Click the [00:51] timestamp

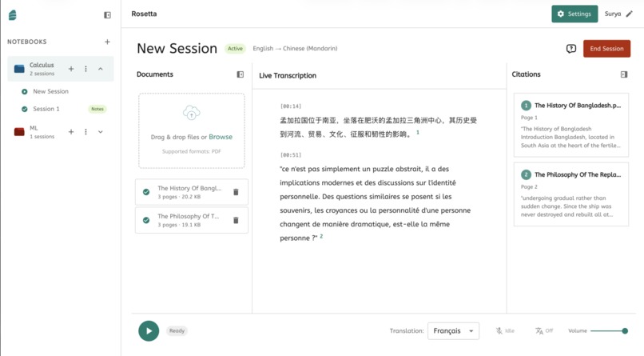(291, 155)
